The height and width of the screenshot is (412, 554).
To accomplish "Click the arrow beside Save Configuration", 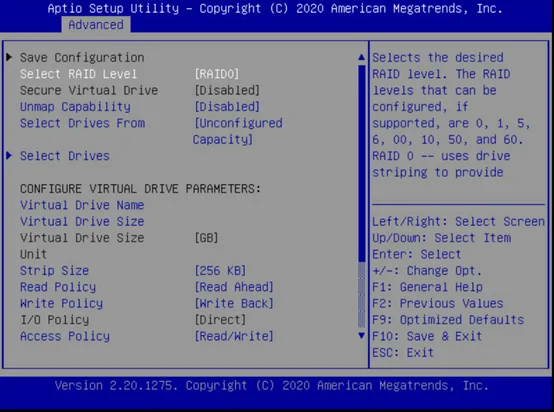I will coord(10,57).
